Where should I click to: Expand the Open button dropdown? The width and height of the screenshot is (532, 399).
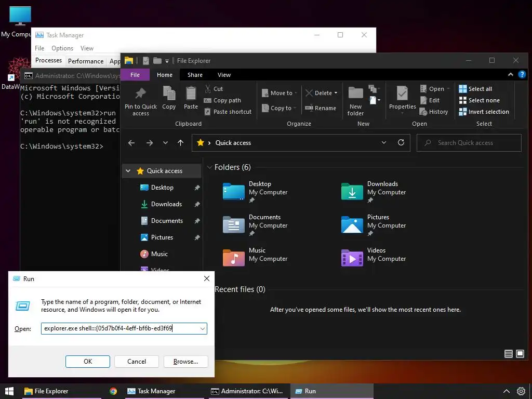pyautogui.click(x=448, y=89)
